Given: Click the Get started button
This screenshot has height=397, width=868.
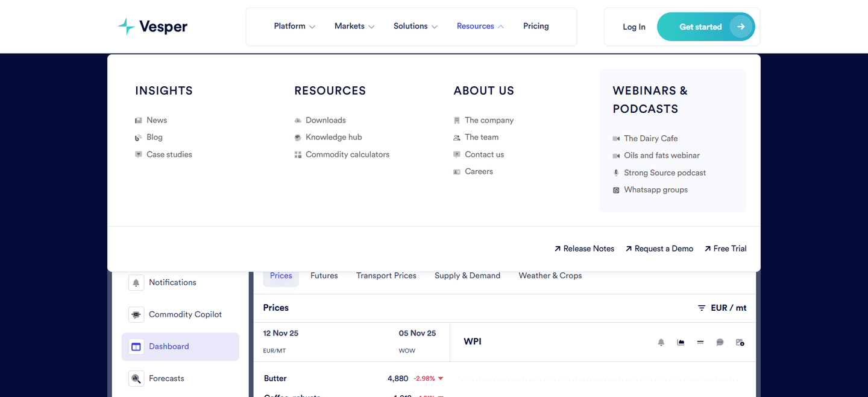Looking at the screenshot, I should tap(706, 27).
